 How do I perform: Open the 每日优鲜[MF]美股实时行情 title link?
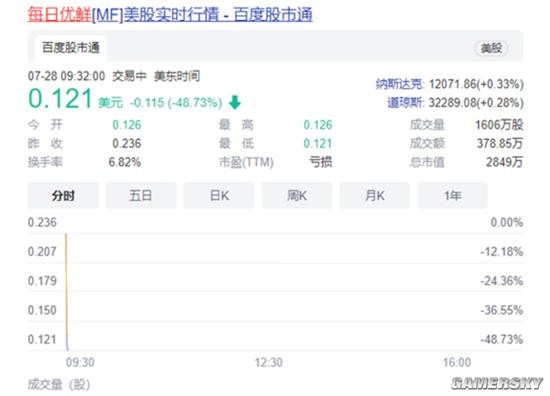click(x=170, y=15)
